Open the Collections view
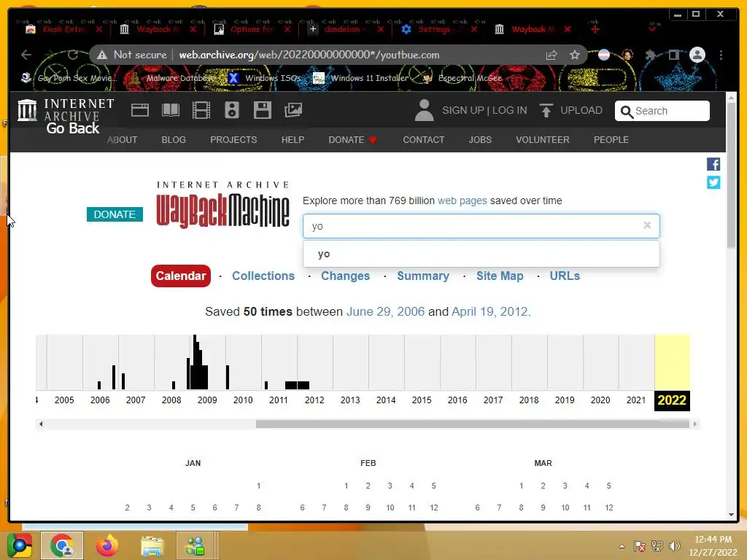This screenshot has width=747, height=560. point(263,276)
